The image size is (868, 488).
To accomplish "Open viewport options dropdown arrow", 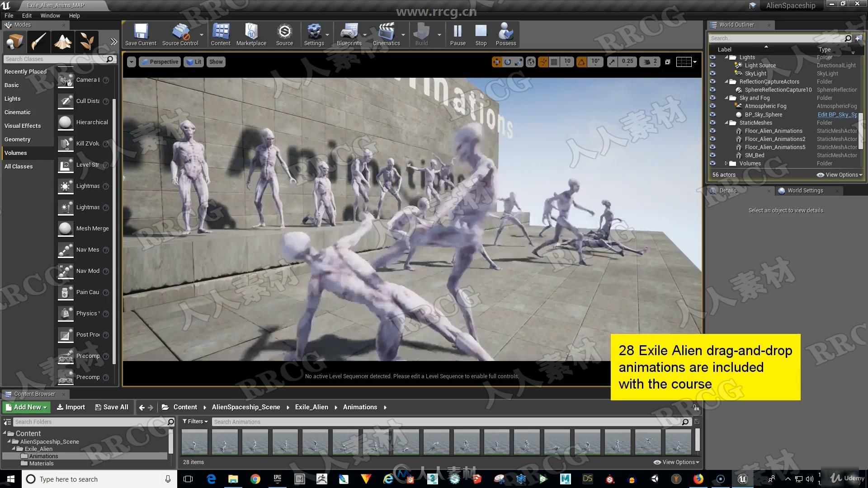I will point(131,62).
